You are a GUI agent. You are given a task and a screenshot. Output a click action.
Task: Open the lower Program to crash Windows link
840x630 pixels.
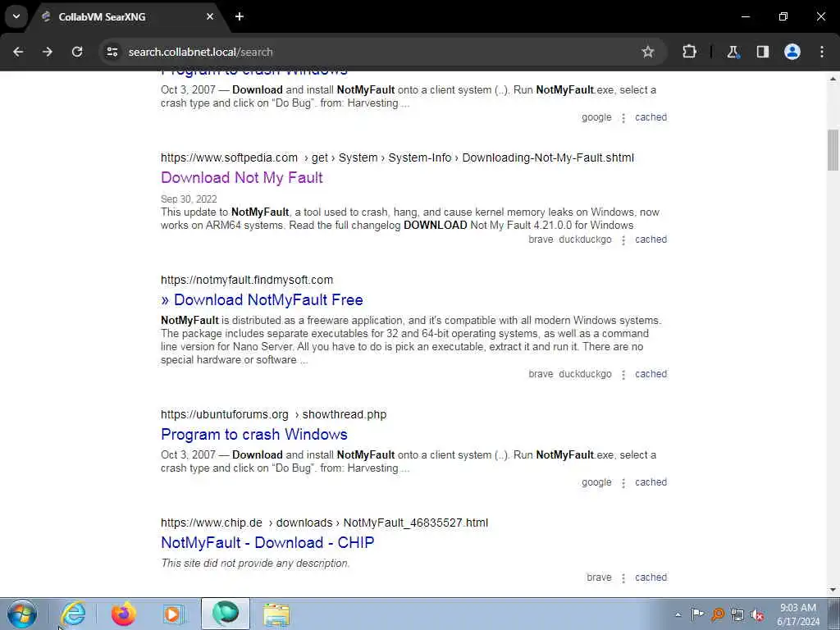(x=254, y=435)
